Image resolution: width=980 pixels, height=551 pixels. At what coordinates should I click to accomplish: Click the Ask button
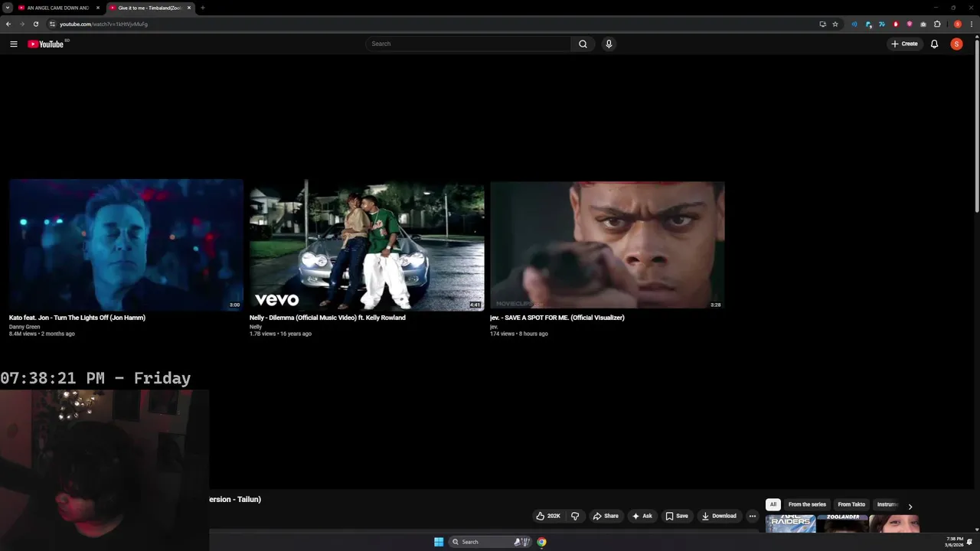[642, 516]
